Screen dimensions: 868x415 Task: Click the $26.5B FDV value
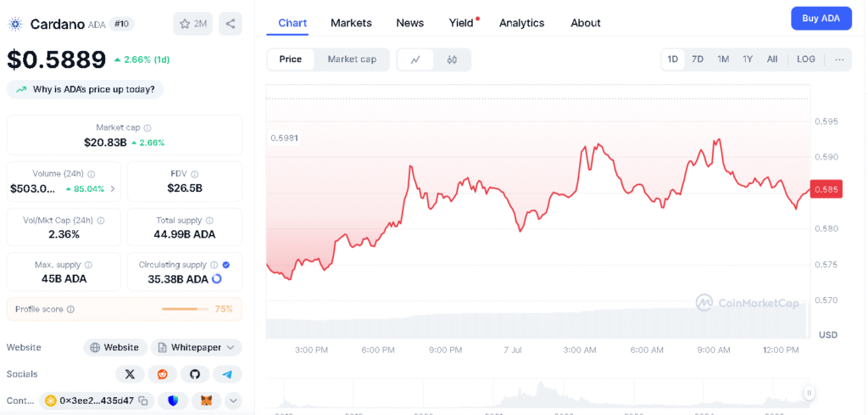185,188
